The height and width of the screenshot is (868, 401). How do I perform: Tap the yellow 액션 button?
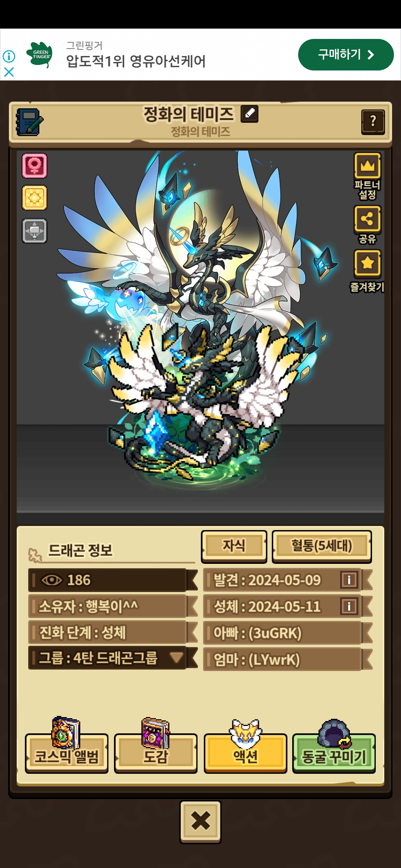[x=245, y=752]
